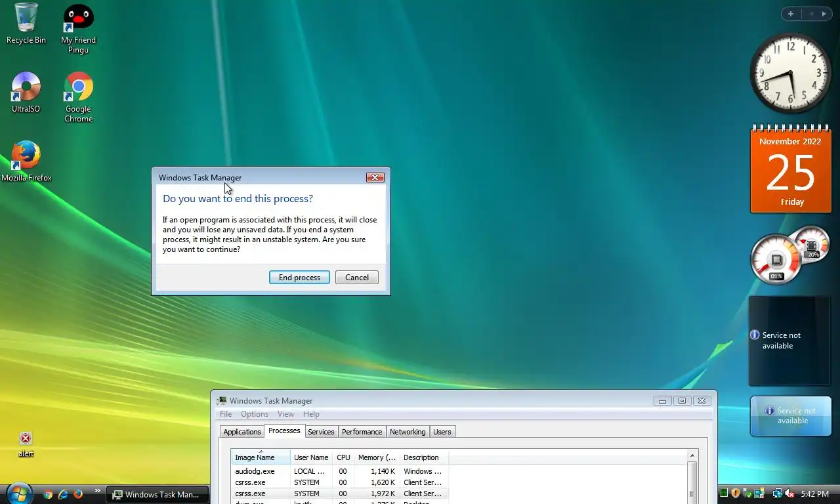840x504 pixels.
Task: Add a gadget with the sidebar plus button
Action: pyautogui.click(x=791, y=14)
